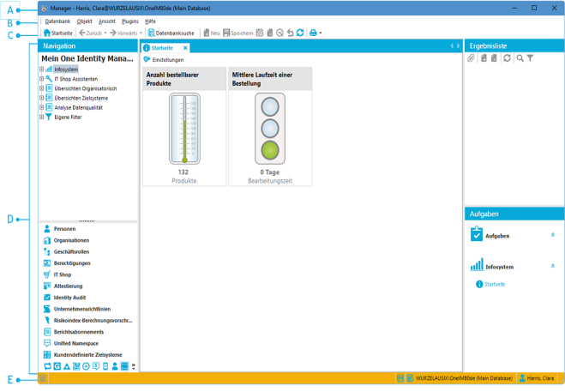Go forward with the Vorwärts arrow
This screenshot has height=392, width=565.
tap(123, 33)
